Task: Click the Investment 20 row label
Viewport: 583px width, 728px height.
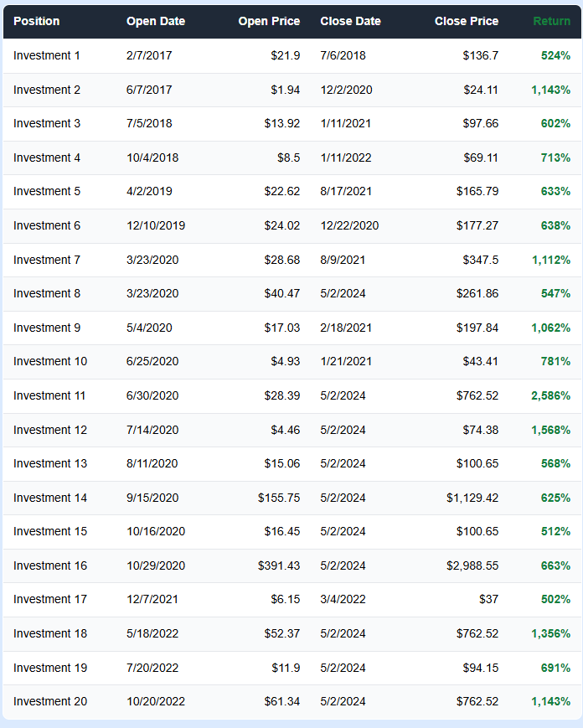Action: 50,701
